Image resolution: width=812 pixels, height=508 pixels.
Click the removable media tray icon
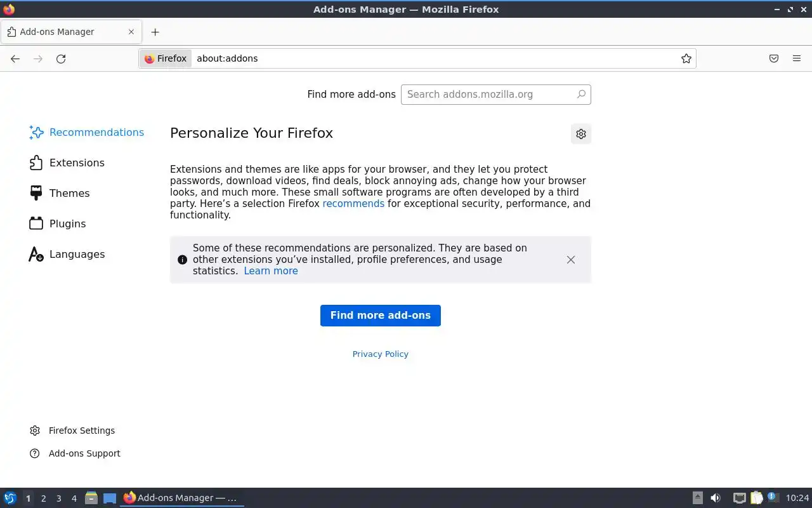697,498
